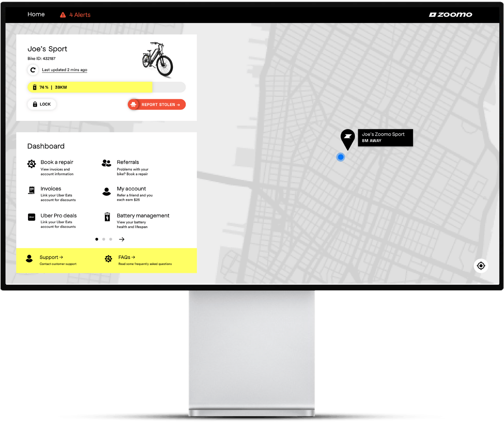Click the e-bike thumbnail image
Viewport: 504px width, 428px height.
(x=157, y=59)
